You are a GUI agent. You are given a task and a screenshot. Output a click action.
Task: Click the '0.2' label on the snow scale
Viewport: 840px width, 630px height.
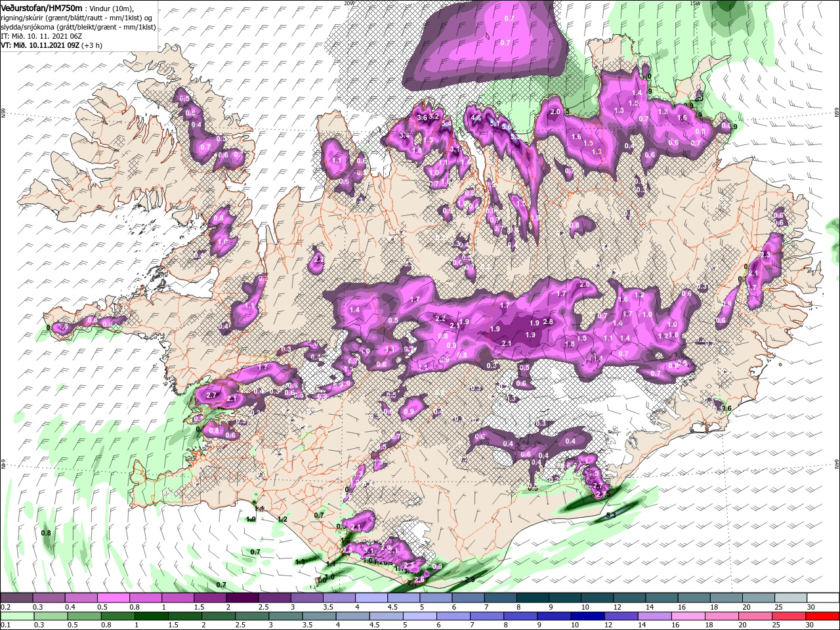5,607
